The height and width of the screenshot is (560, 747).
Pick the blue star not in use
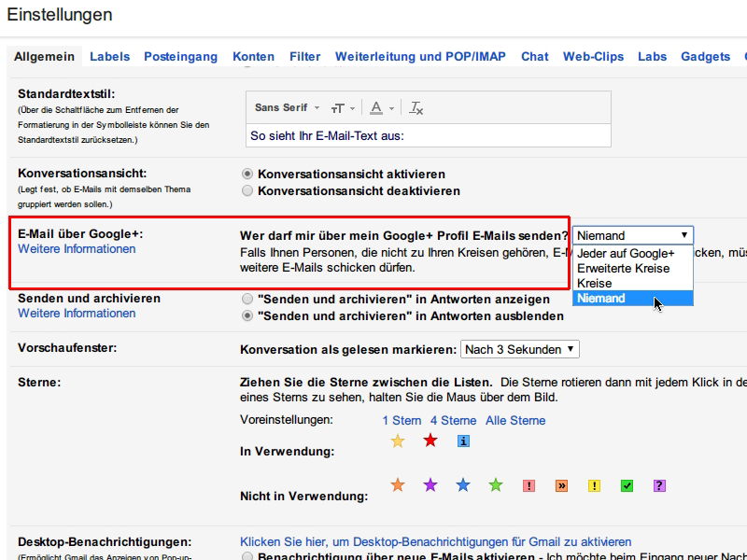463,485
